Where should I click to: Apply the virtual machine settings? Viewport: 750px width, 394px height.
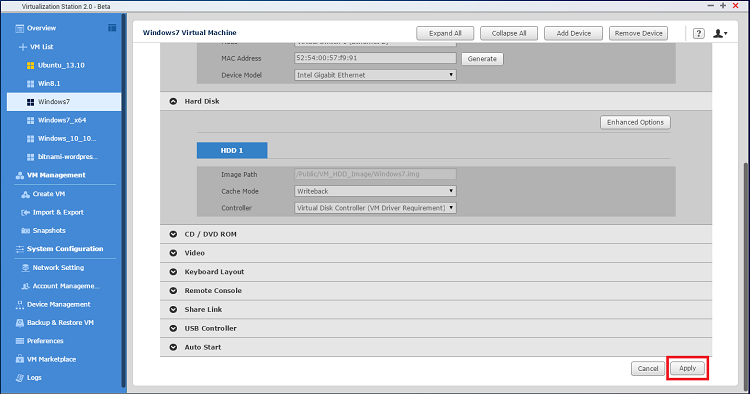[x=687, y=368]
